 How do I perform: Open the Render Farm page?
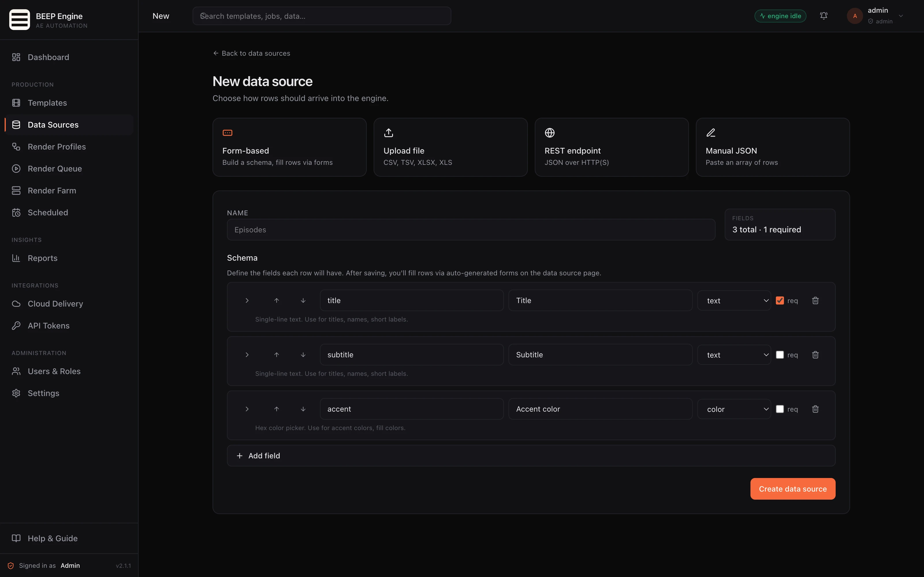coord(69,191)
